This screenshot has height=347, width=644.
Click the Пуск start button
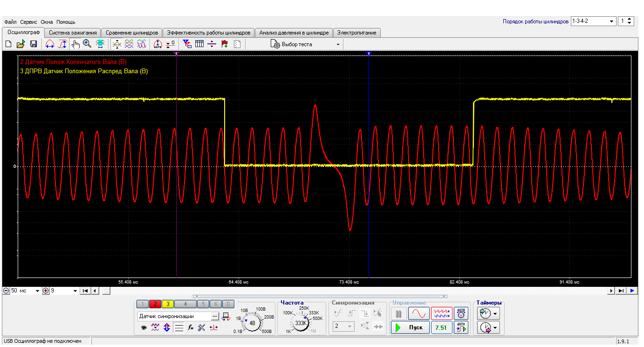(410, 327)
